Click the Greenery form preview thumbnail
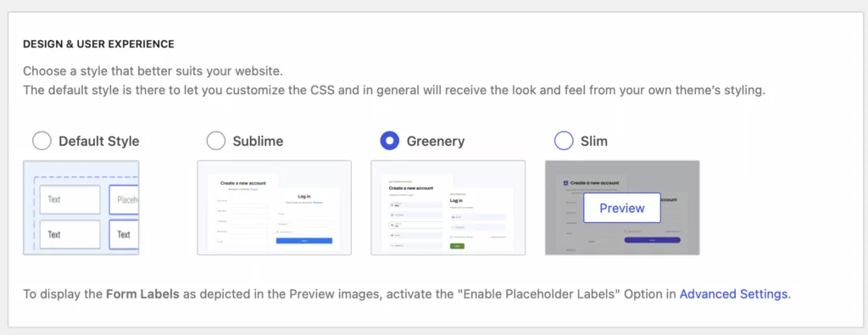Screen dimensions: 868x335 (448, 208)
